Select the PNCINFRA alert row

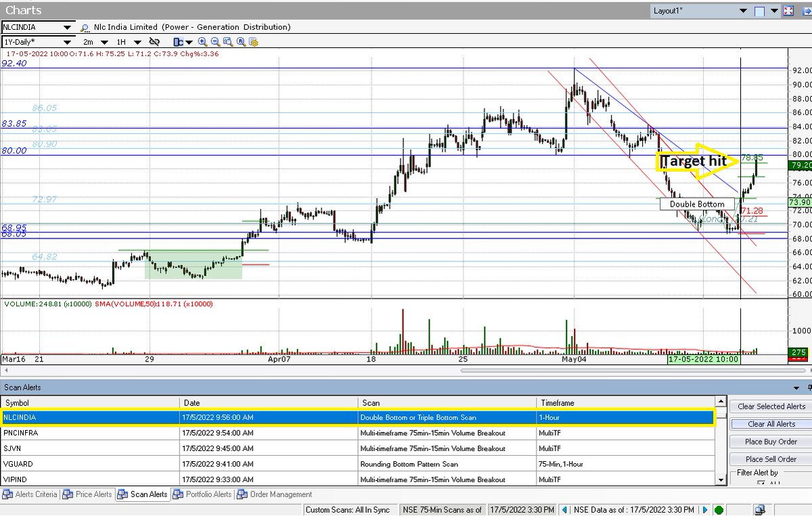point(358,433)
